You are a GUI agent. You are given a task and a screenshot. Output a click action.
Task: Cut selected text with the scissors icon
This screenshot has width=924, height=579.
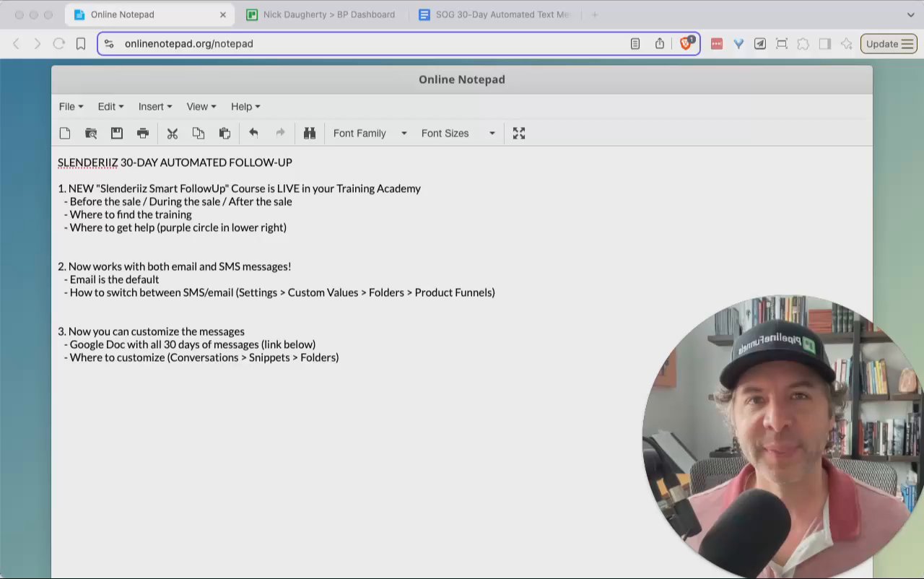(x=173, y=134)
